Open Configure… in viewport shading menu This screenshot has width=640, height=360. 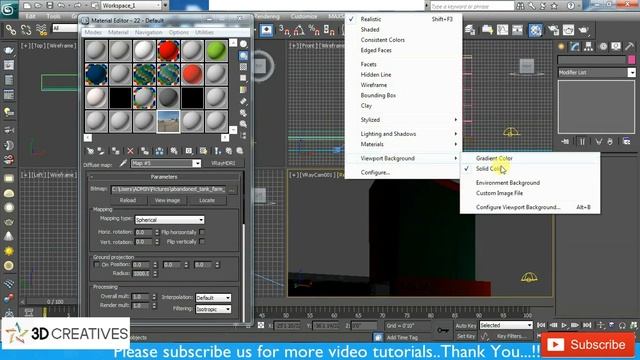[375, 173]
